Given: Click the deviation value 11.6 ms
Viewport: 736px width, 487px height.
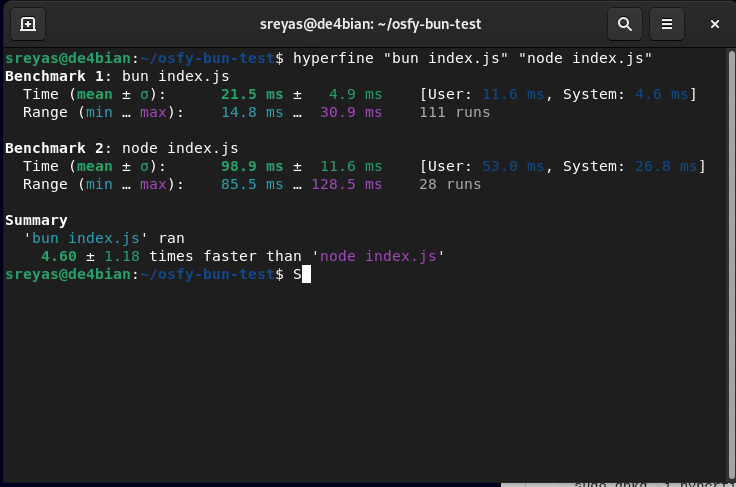Looking at the screenshot, I should [351, 166].
